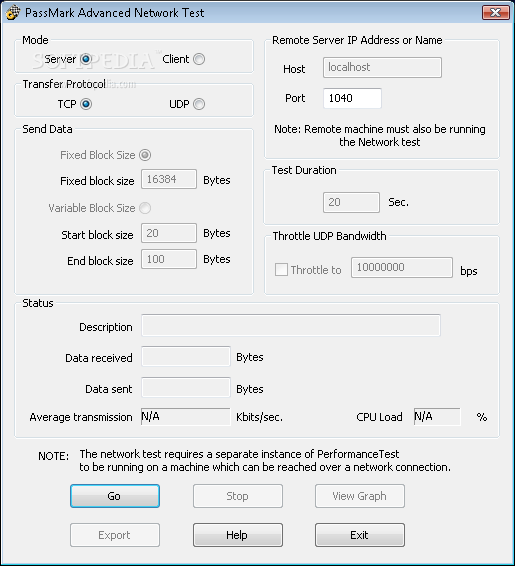Open the View Graph button
This screenshot has width=515, height=566.
coord(359,496)
